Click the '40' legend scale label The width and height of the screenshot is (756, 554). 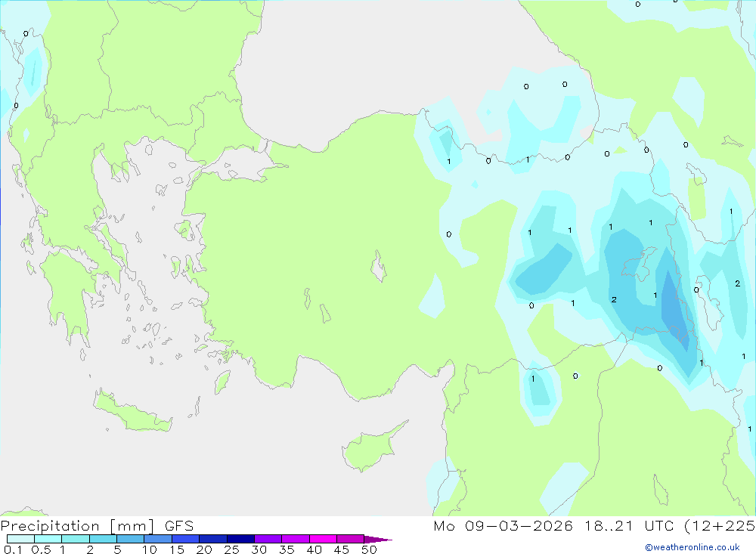pos(314,549)
